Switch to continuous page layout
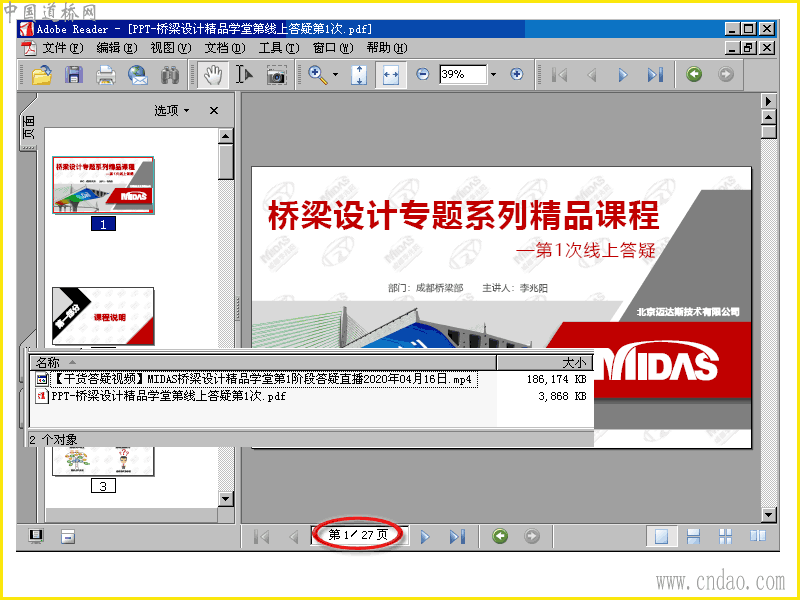Viewport: 800px width, 600px height. [x=693, y=536]
